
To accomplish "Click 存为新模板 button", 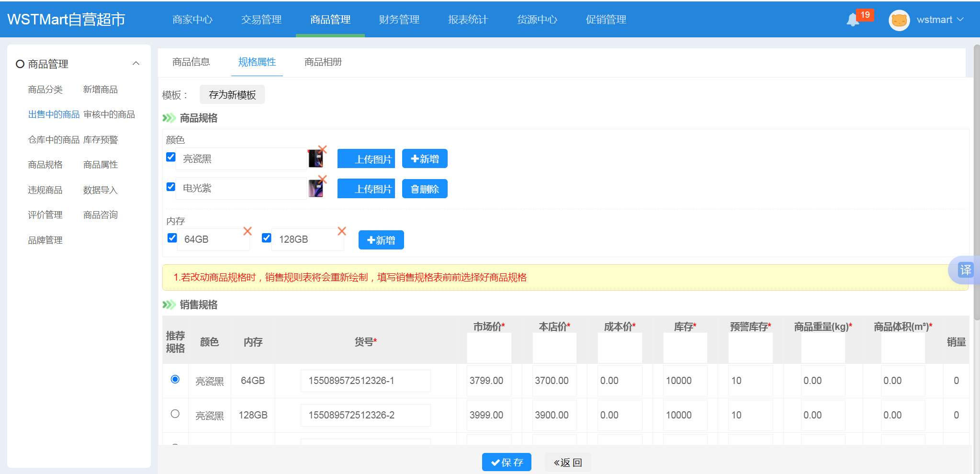I will pos(232,95).
